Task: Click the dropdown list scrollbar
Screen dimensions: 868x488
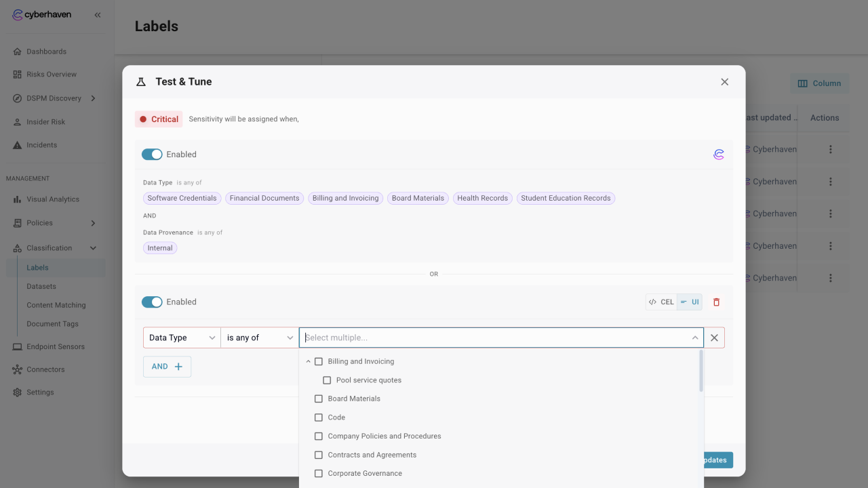Action: point(701,371)
